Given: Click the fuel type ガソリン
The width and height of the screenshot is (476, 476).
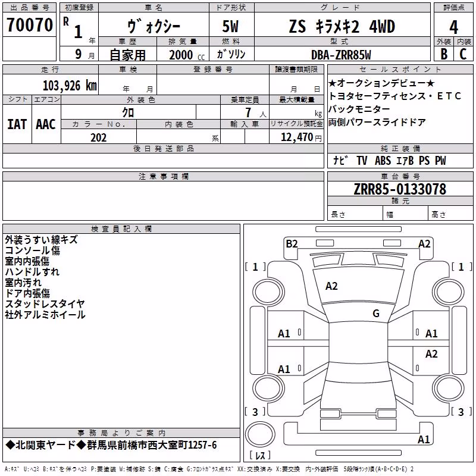Looking at the screenshot, I should pyautogui.click(x=231, y=54).
